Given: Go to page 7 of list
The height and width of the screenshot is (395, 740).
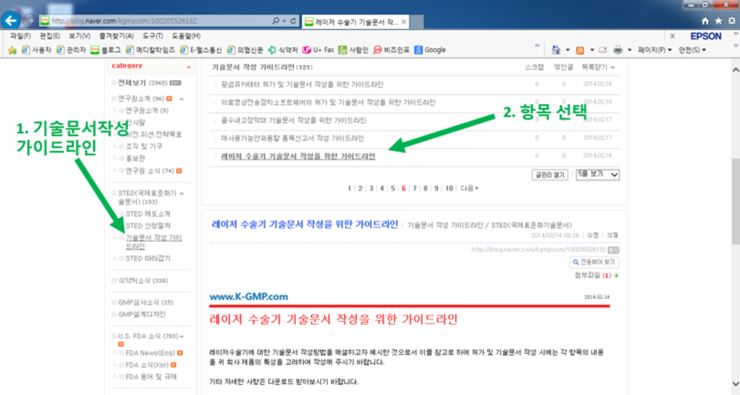Looking at the screenshot, I should 415,188.
